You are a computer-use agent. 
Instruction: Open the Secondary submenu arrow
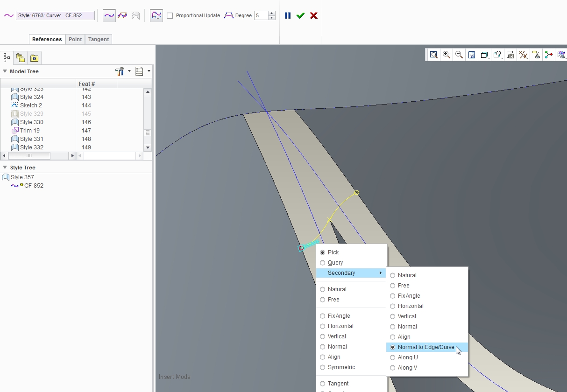coord(381,273)
